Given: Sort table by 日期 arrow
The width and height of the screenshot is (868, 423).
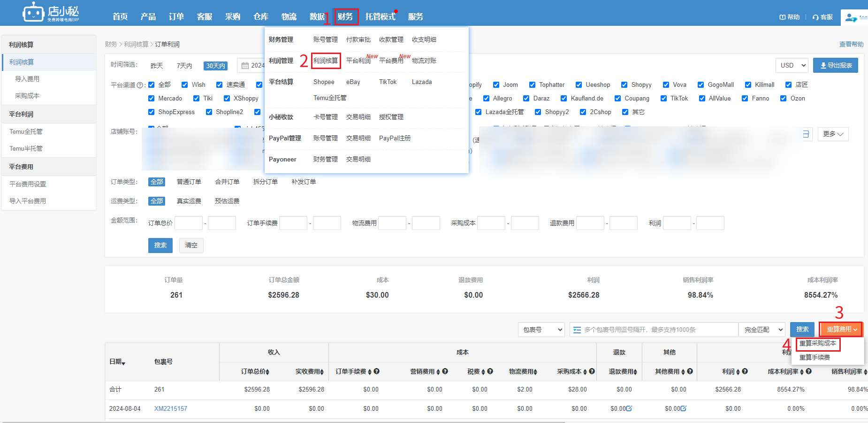Looking at the screenshot, I should (123, 363).
